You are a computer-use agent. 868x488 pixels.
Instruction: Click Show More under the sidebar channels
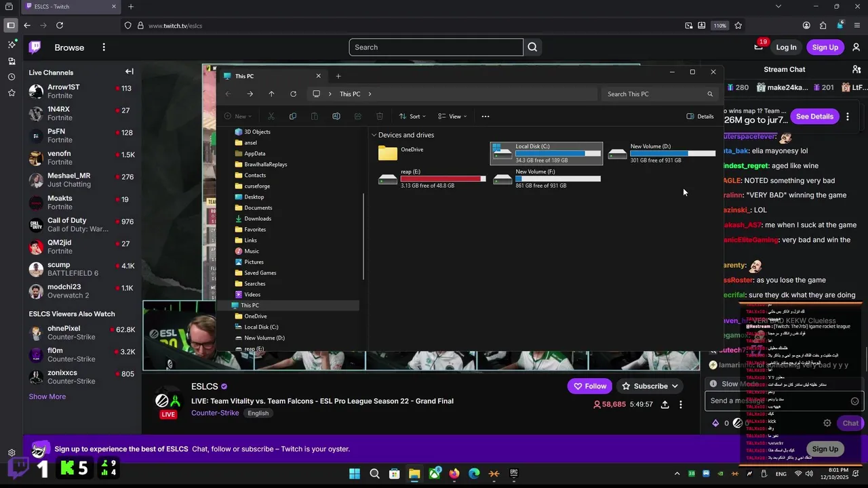point(47,396)
